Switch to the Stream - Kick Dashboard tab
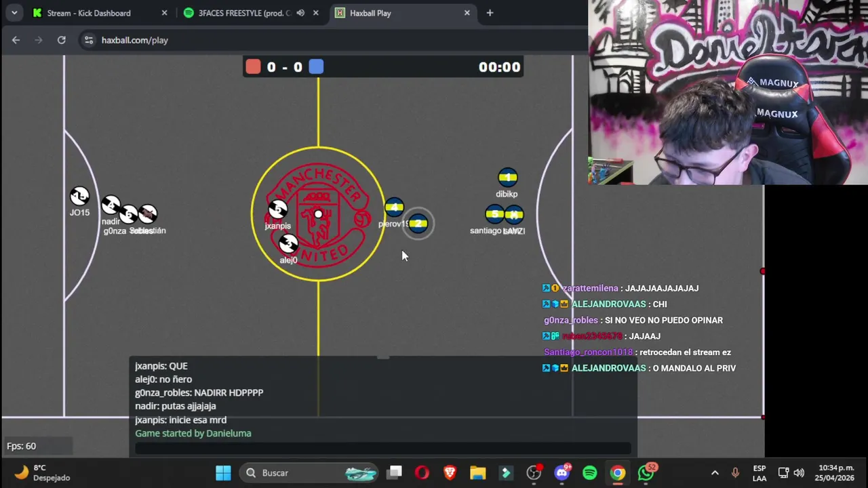This screenshot has width=868, height=488. tap(88, 13)
